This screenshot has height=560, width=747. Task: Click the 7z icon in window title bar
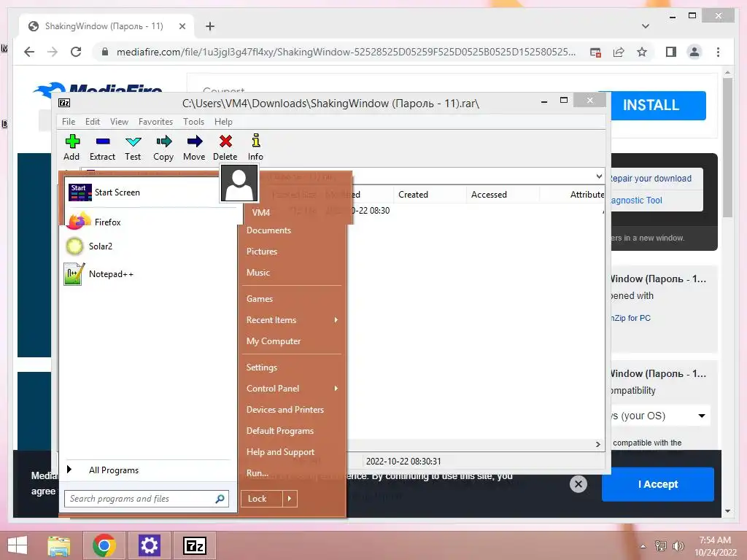pyautogui.click(x=64, y=103)
